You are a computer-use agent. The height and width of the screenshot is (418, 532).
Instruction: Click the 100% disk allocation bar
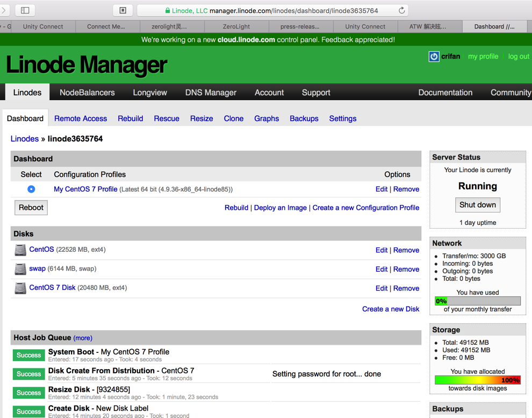click(x=477, y=380)
